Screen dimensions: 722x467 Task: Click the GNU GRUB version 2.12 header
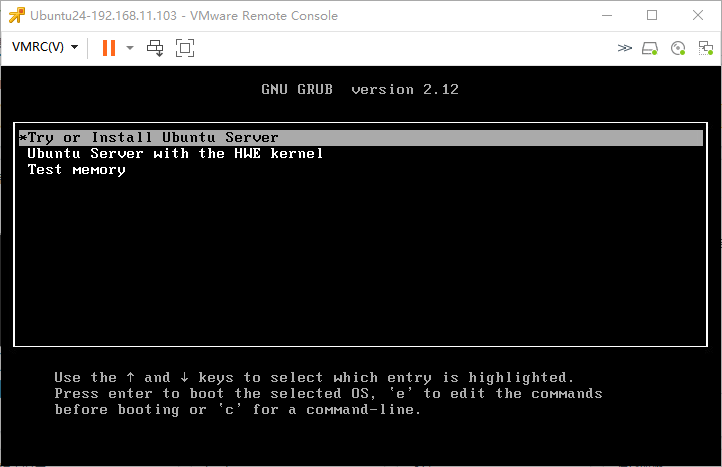pyautogui.click(x=360, y=89)
